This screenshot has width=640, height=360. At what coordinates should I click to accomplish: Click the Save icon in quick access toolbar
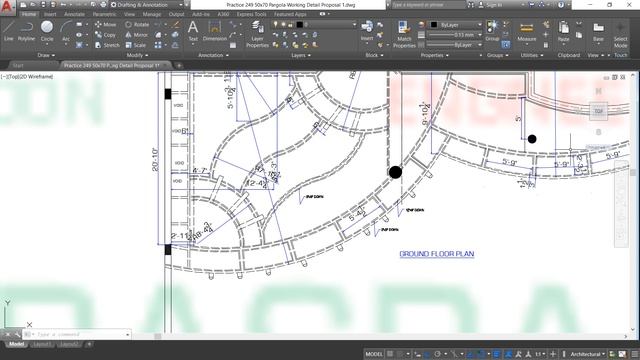tap(43, 5)
